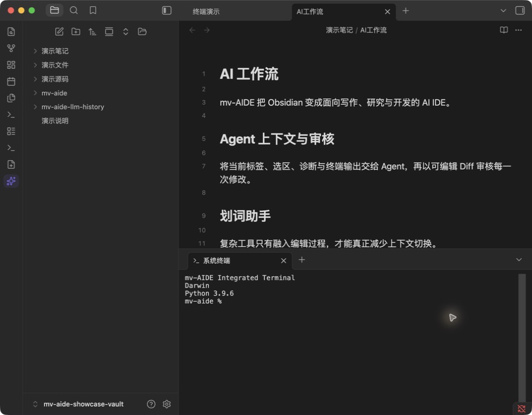Toggle the left sidebar

(x=167, y=10)
